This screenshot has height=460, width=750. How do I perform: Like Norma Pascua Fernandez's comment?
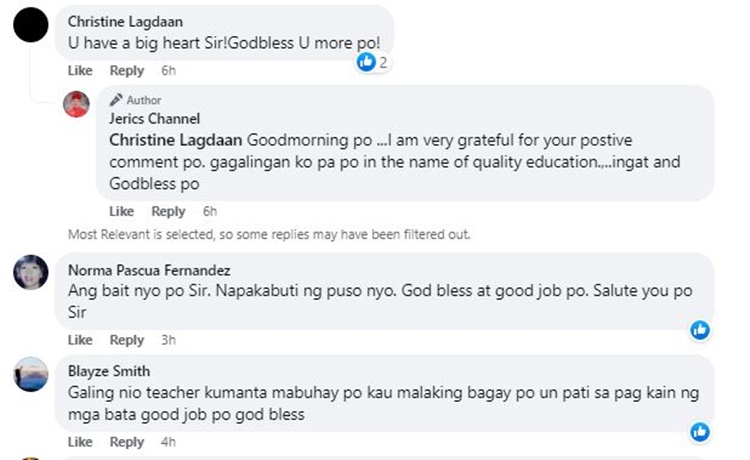pos(80,340)
